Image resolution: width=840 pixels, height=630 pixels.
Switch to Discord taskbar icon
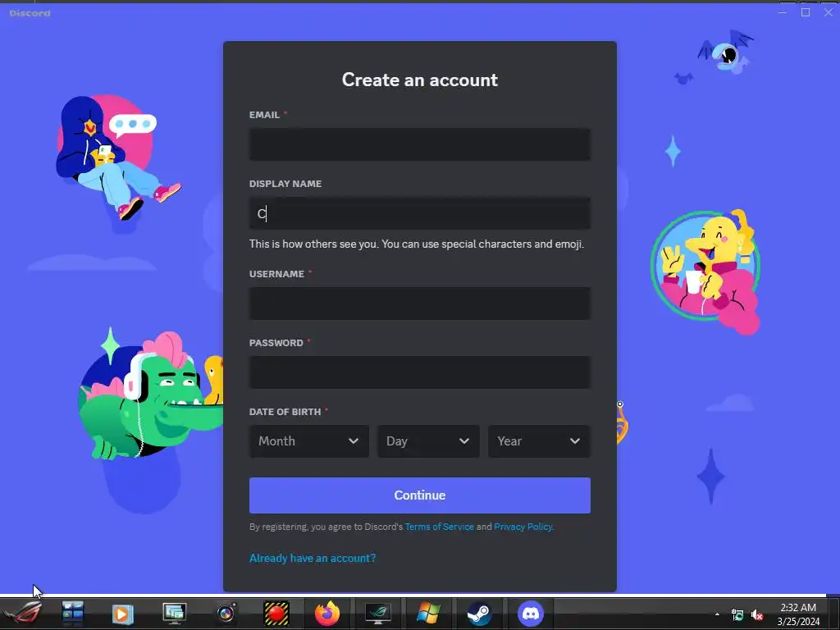pos(531,614)
